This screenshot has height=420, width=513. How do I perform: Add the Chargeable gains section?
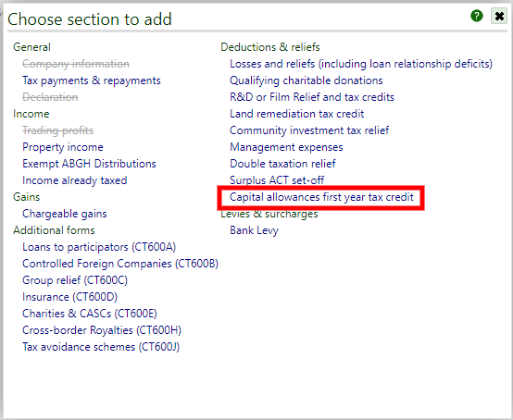pyautogui.click(x=65, y=214)
